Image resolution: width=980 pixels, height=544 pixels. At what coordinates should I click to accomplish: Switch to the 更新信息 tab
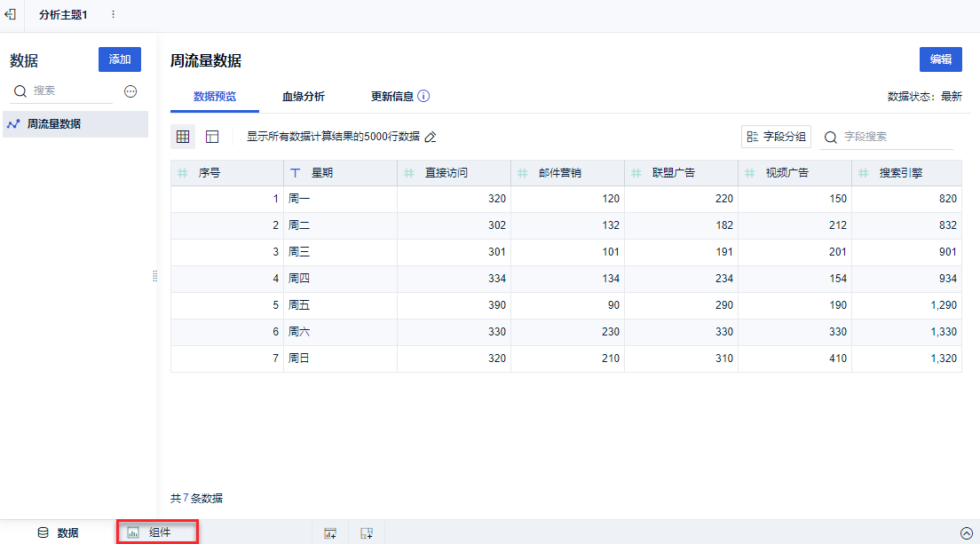click(x=391, y=96)
